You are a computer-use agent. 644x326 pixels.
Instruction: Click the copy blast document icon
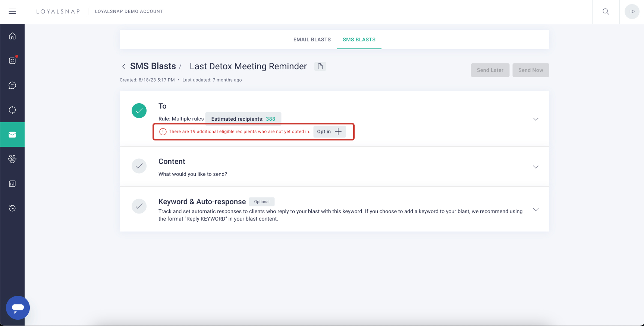[x=320, y=66]
